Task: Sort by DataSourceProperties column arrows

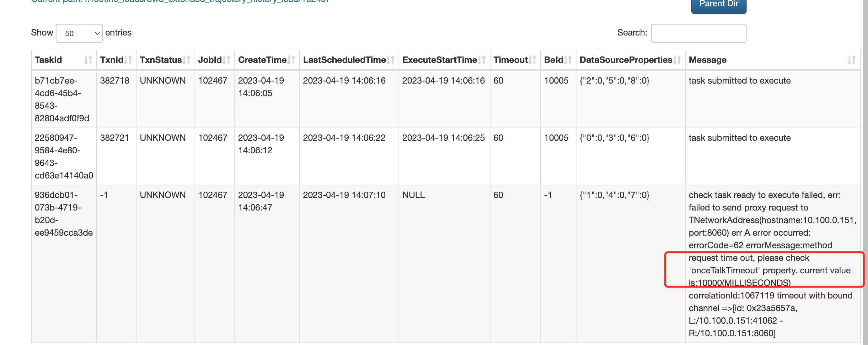Action: pos(677,60)
